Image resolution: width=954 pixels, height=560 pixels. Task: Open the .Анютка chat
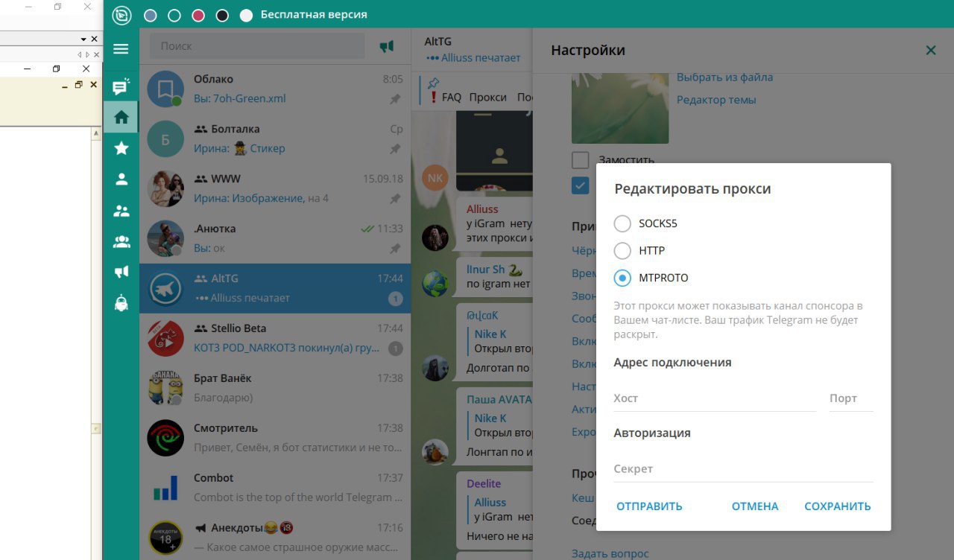point(275,238)
